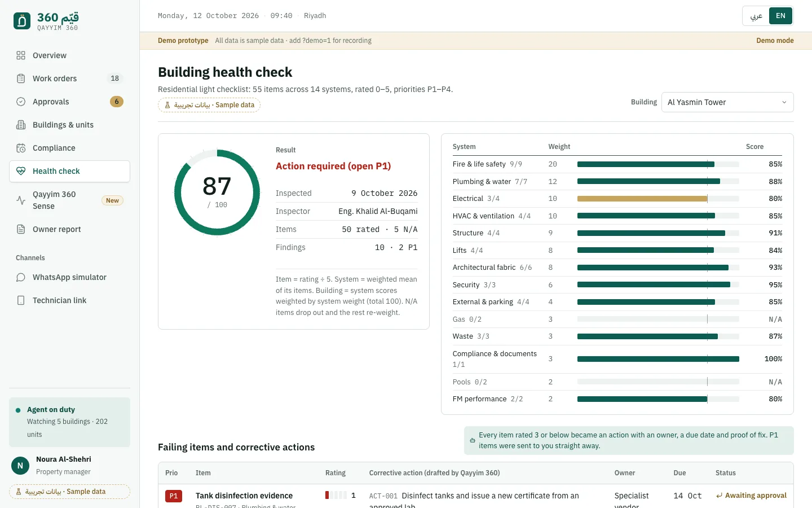
Task: Go to Approvals section
Action: [x=70, y=102]
